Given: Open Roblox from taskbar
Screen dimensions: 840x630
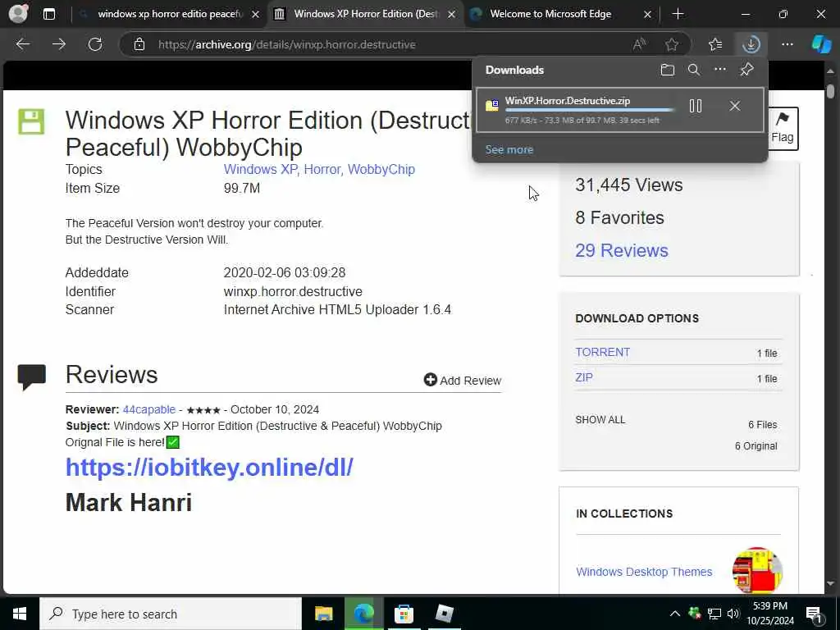Looking at the screenshot, I should point(444,614).
